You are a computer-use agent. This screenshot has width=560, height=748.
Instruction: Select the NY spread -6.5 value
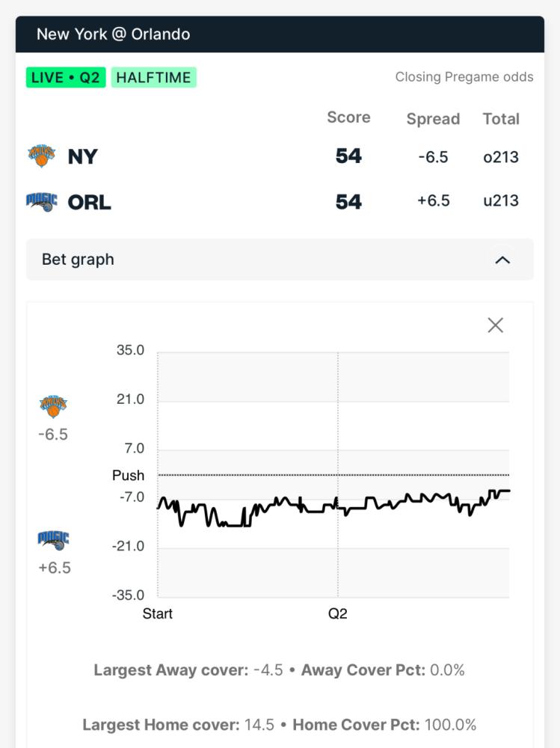(x=433, y=157)
